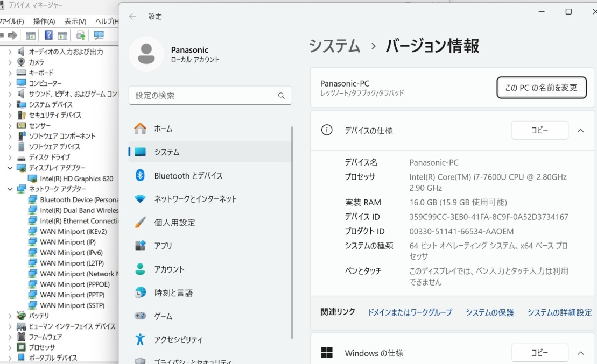The image size is (597, 364).
Task: Open システム in Settings sidebar
Action: tap(210, 152)
